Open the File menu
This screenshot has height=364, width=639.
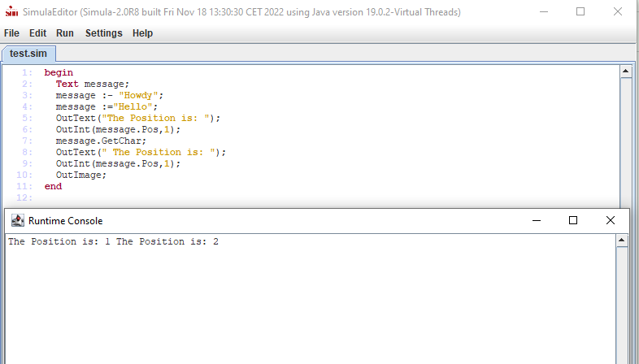pyautogui.click(x=11, y=33)
